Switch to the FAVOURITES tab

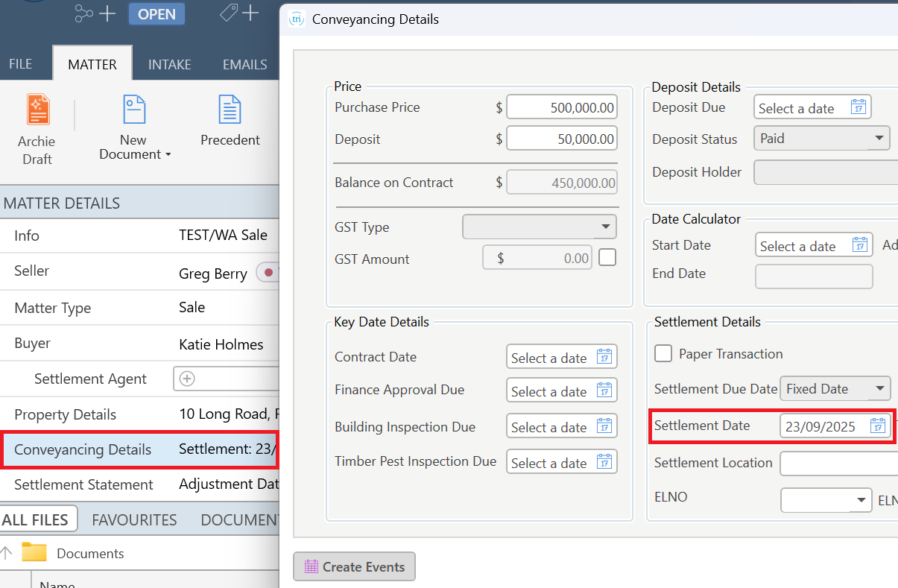[x=134, y=519]
